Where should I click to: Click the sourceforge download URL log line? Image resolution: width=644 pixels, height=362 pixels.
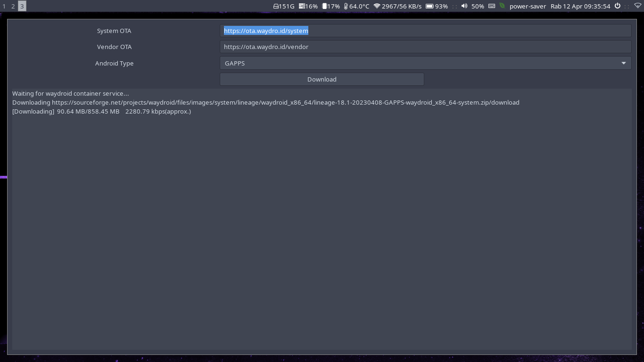coord(266,102)
